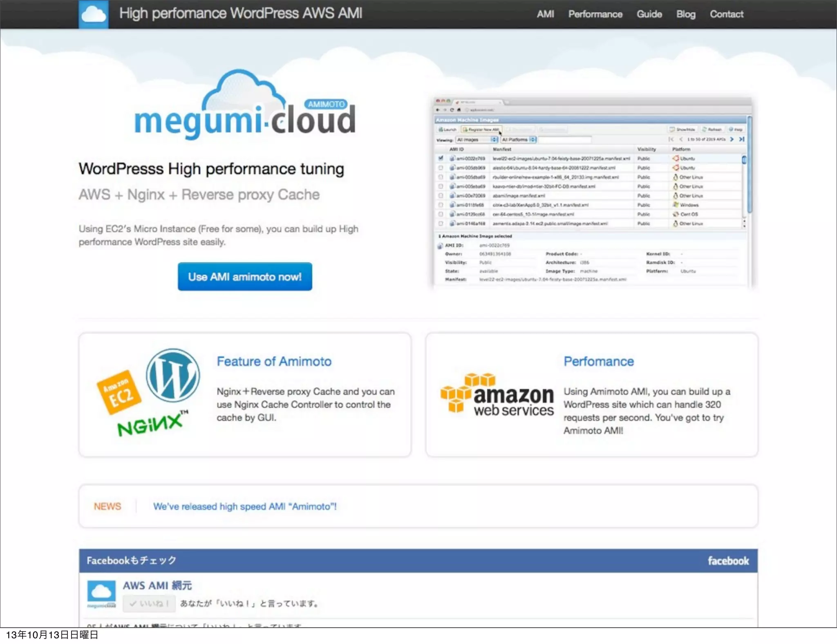Click the AMI console screenshot thumbnail

(592, 192)
